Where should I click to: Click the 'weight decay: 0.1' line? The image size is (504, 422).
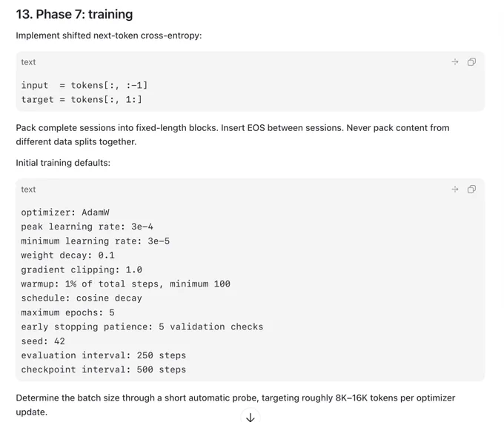click(x=68, y=255)
